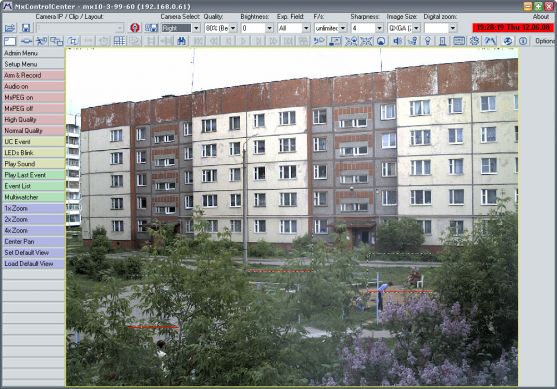Expand the Quality dropdown
Viewport: 557px width, 389px height.
pyautogui.click(x=233, y=28)
